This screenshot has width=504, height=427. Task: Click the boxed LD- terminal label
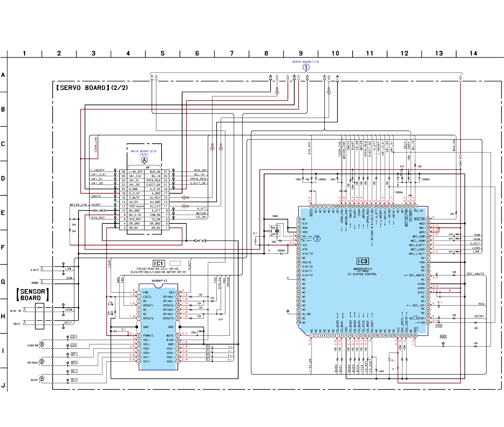pos(74,337)
